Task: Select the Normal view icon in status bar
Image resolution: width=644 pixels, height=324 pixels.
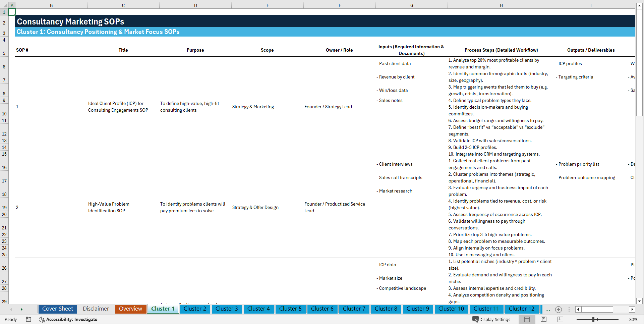Action: [527, 319]
